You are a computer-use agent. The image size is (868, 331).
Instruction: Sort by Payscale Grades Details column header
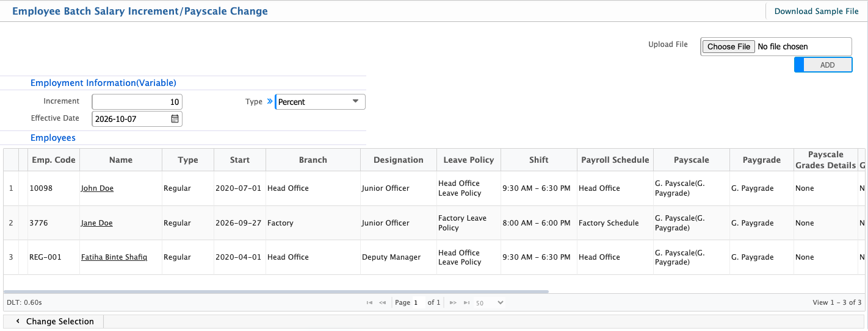coord(826,160)
